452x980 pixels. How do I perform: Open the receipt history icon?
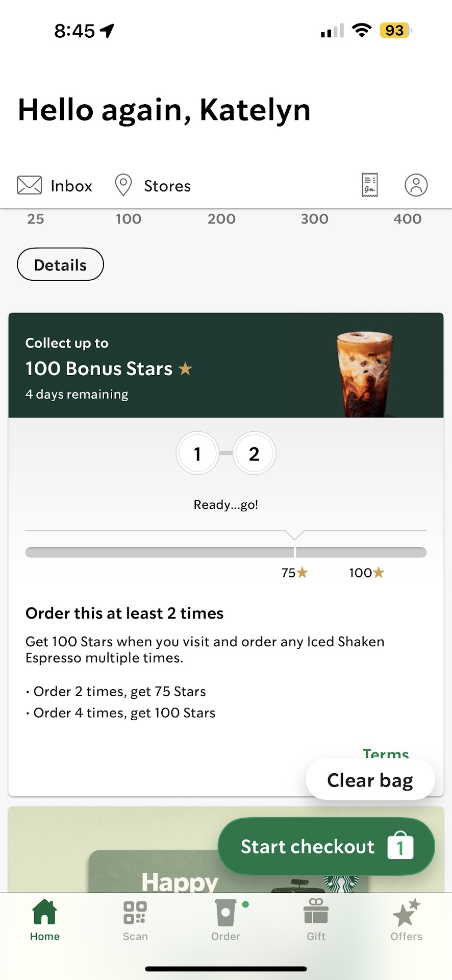click(370, 185)
